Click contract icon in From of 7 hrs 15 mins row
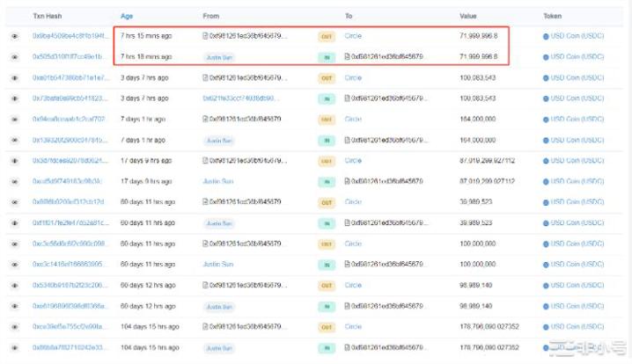 click(205, 36)
